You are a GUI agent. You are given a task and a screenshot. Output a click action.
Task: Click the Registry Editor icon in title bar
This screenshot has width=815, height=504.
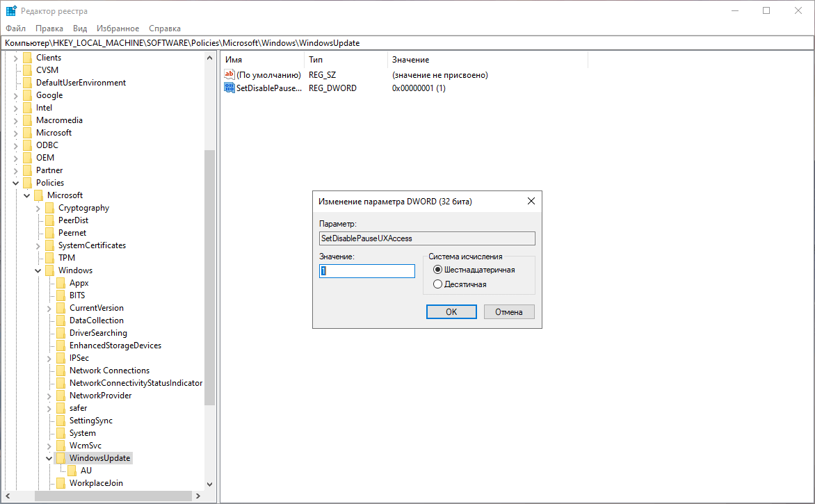[x=10, y=10]
